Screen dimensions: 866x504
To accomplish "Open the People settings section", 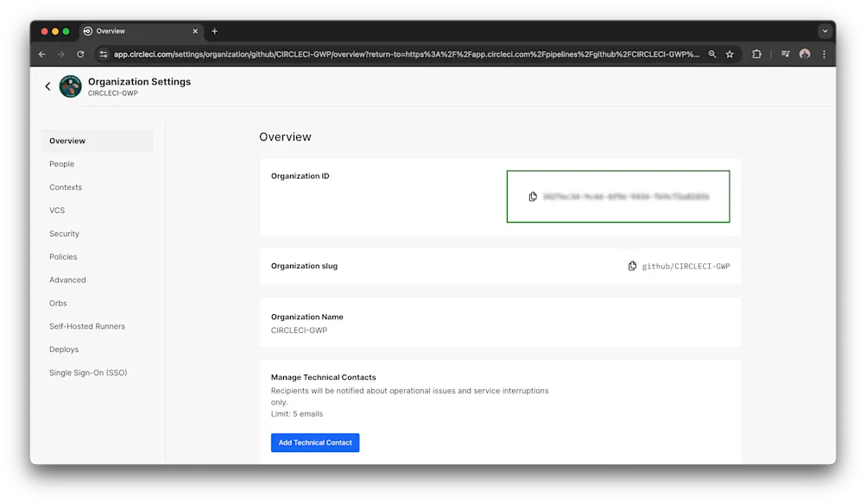I will [x=61, y=164].
